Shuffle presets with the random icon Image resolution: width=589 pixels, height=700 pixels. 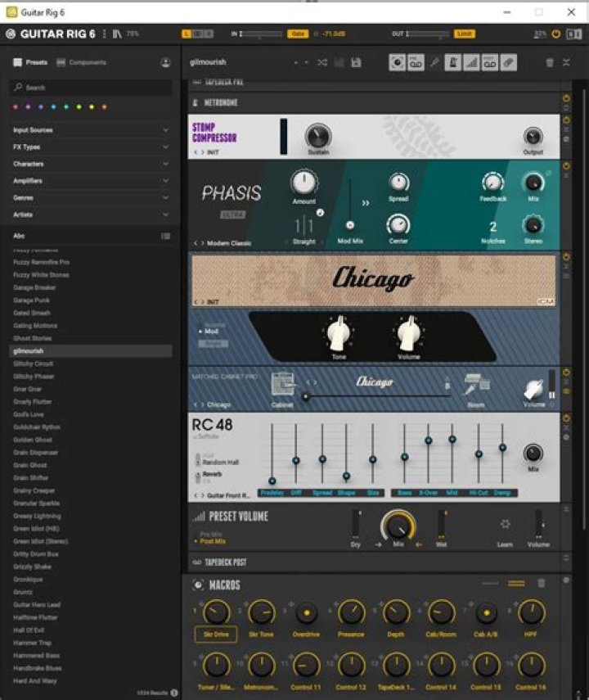tap(322, 62)
